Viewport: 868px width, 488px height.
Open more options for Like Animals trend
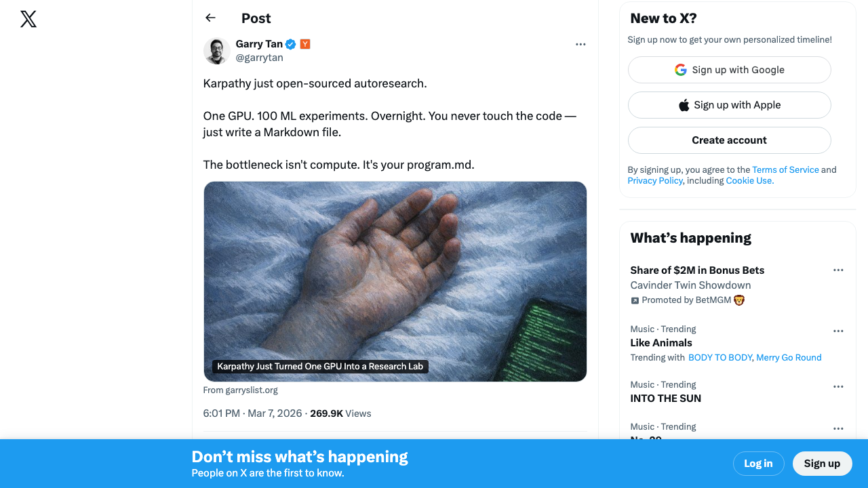[838, 331]
